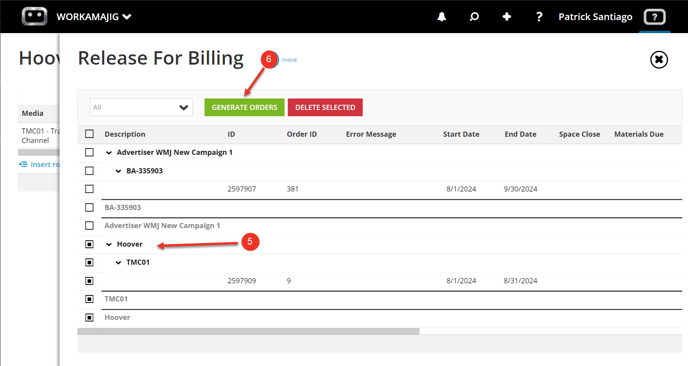
Task: Check the expanded BA-335903 group checkbox
Action: coord(89,171)
